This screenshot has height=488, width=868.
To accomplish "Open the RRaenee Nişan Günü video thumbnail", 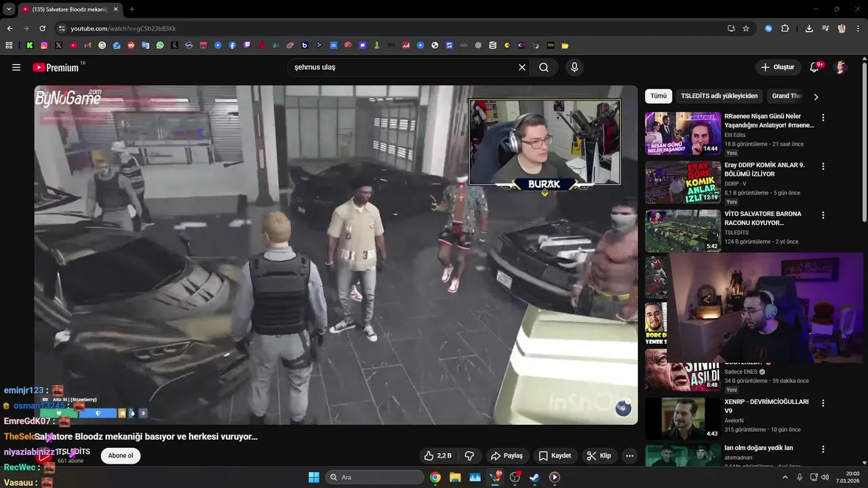I will pyautogui.click(x=683, y=134).
